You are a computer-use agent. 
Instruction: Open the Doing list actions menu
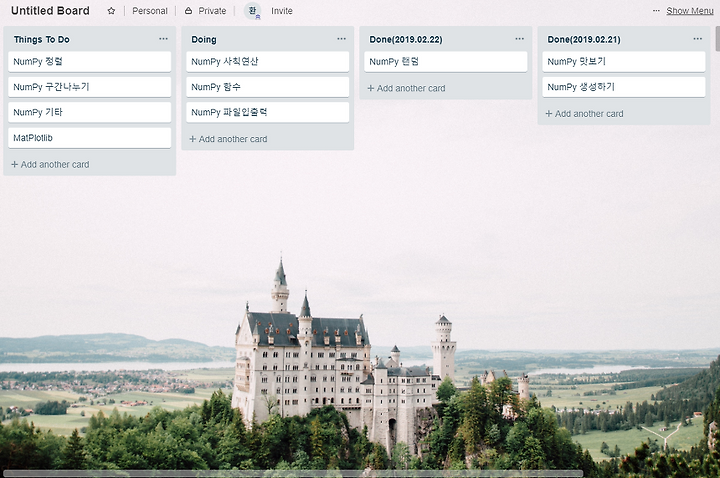point(341,39)
